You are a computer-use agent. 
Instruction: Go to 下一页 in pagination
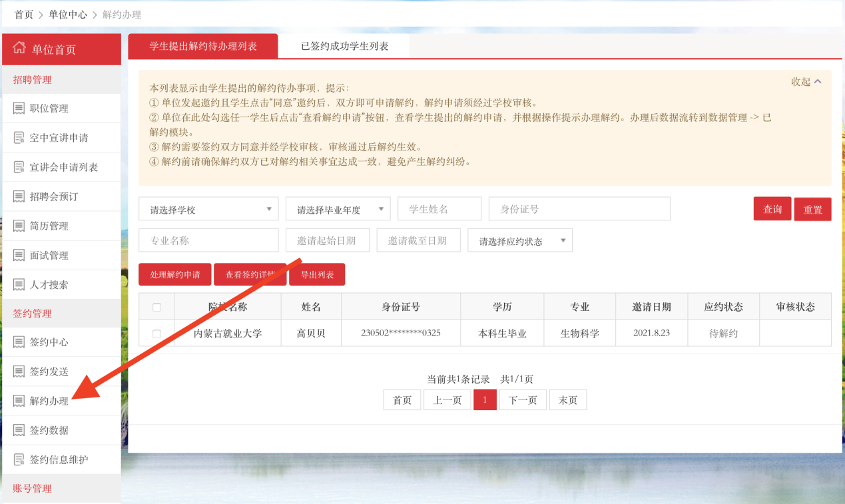coord(523,400)
